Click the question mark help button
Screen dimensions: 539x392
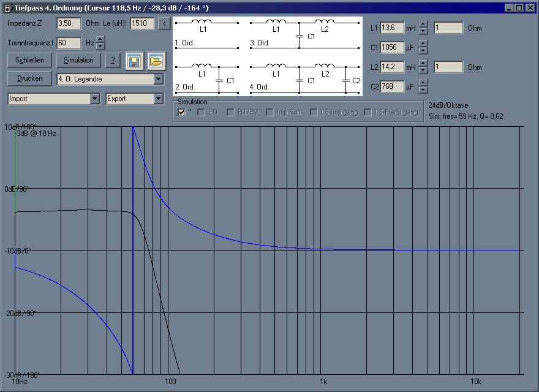pos(113,60)
